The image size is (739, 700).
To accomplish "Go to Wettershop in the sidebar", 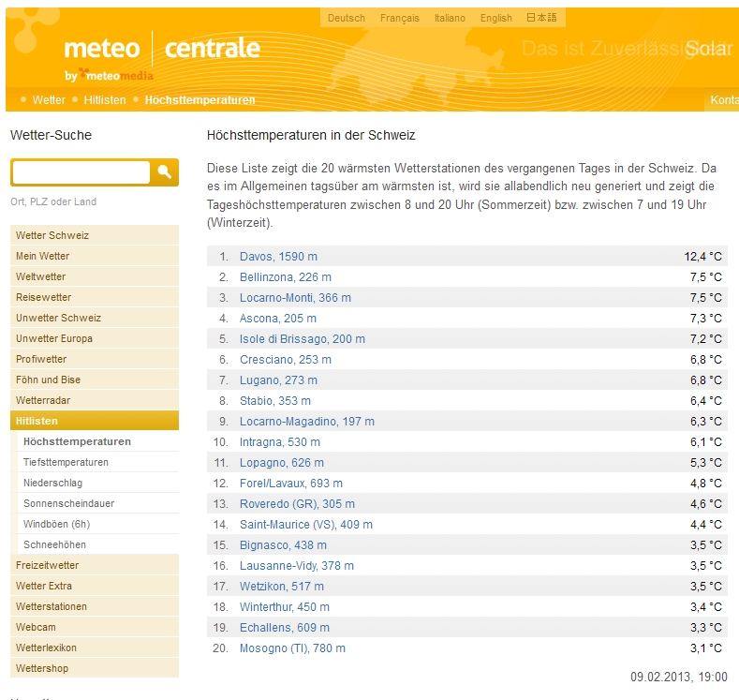I will click(x=42, y=668).
